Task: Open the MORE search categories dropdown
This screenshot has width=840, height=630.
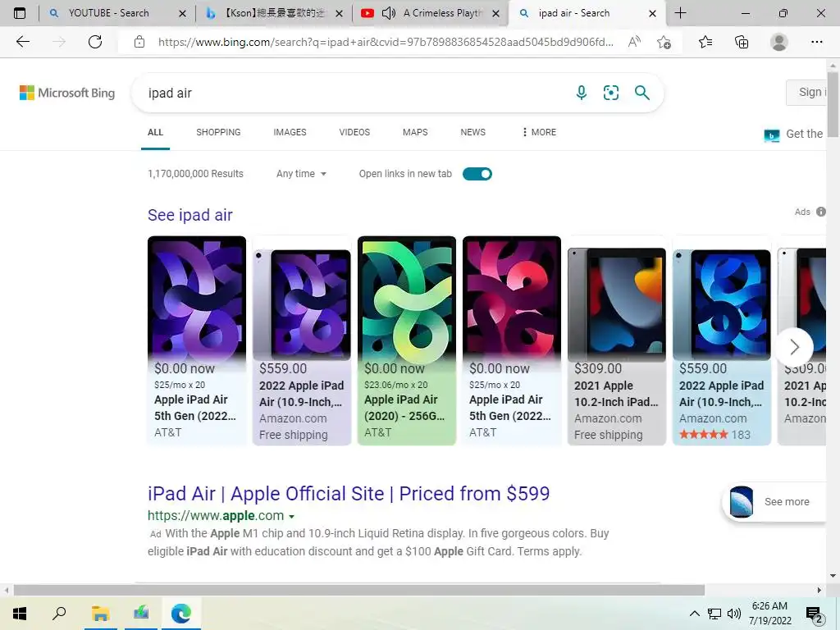Action: (540, 132)
